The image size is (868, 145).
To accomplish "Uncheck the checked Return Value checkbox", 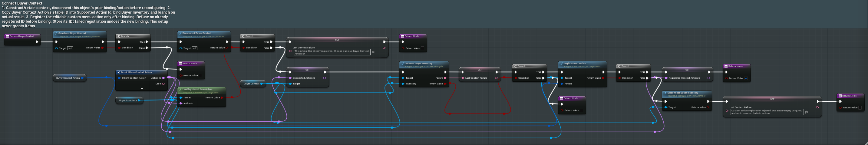I will (x=746, y=78).
